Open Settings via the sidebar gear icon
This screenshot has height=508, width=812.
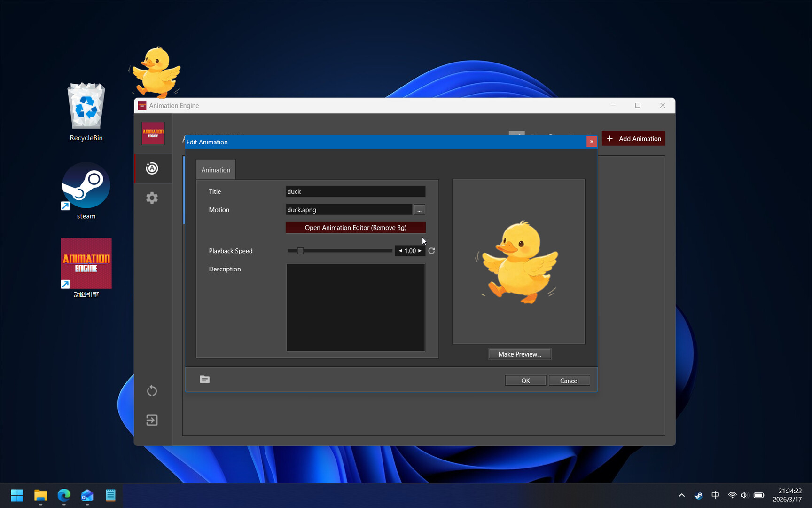pyautogui.click(x=152, y=198)
